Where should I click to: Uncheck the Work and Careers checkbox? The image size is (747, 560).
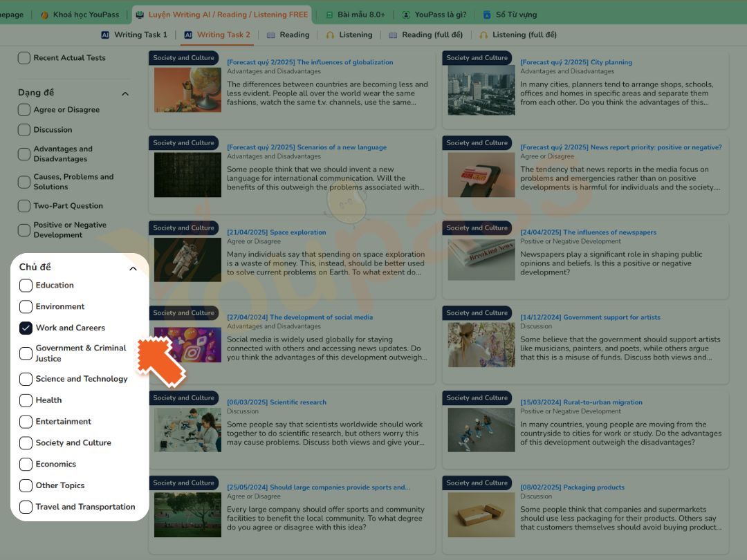(x=26, y=328)
